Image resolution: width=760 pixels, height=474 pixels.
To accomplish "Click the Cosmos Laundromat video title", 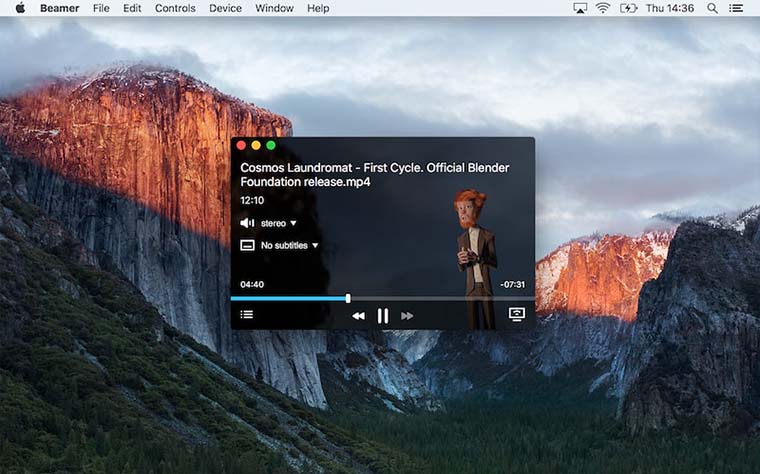I will click(x=375, y=174).
